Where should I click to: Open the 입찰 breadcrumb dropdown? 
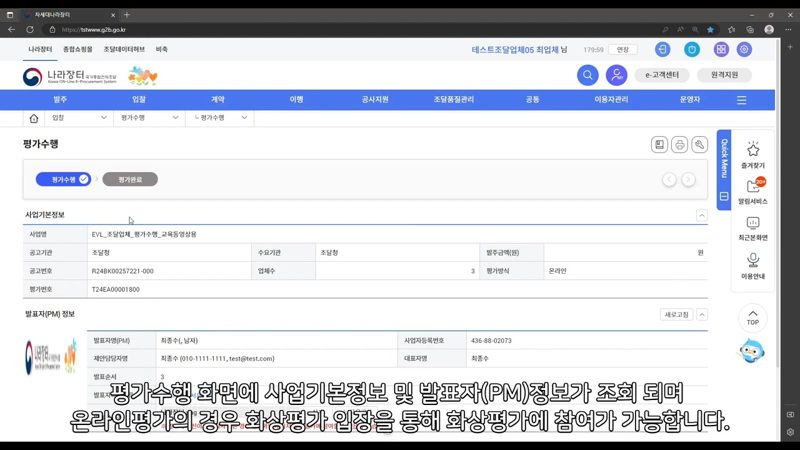tap(79, 118)
